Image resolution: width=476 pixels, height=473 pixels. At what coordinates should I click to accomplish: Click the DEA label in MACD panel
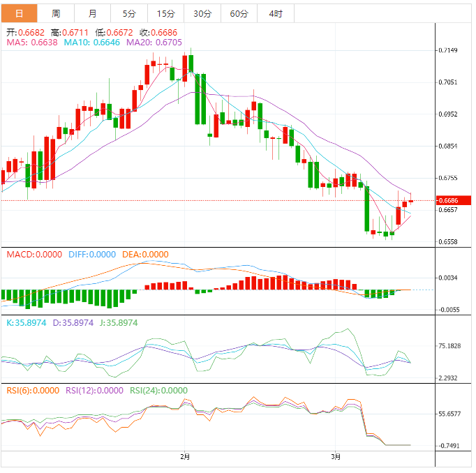(145, 255)
